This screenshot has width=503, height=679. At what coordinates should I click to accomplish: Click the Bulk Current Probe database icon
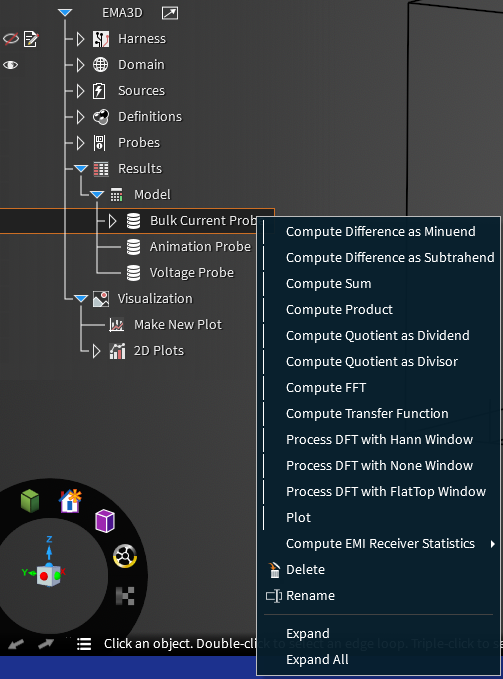pyautogui.click(x=133, y=221)
